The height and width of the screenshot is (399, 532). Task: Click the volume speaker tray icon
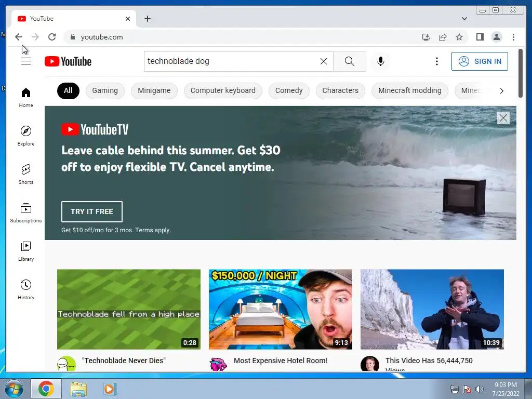click(480, 389)
